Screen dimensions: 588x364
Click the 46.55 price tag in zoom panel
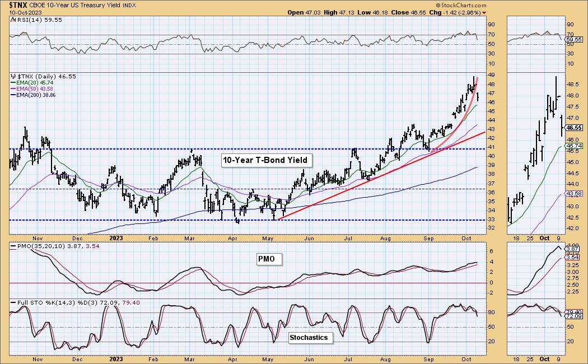(x=574, y=128)
